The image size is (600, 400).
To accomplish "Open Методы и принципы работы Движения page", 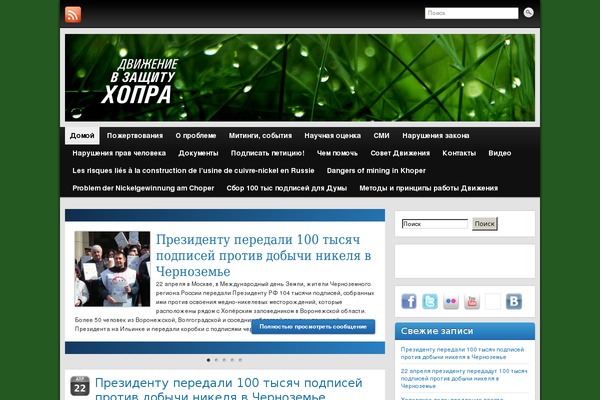I will [429, 188].
